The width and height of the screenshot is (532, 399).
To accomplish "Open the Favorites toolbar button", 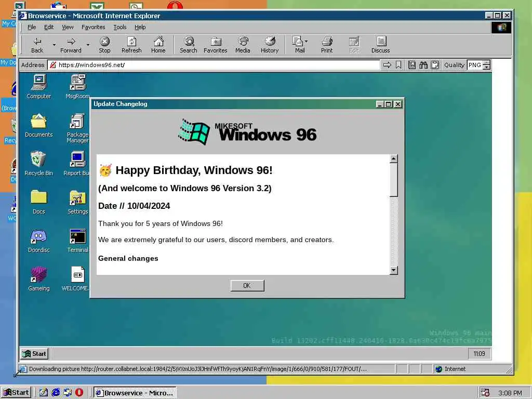I will [x=216, y=45].
